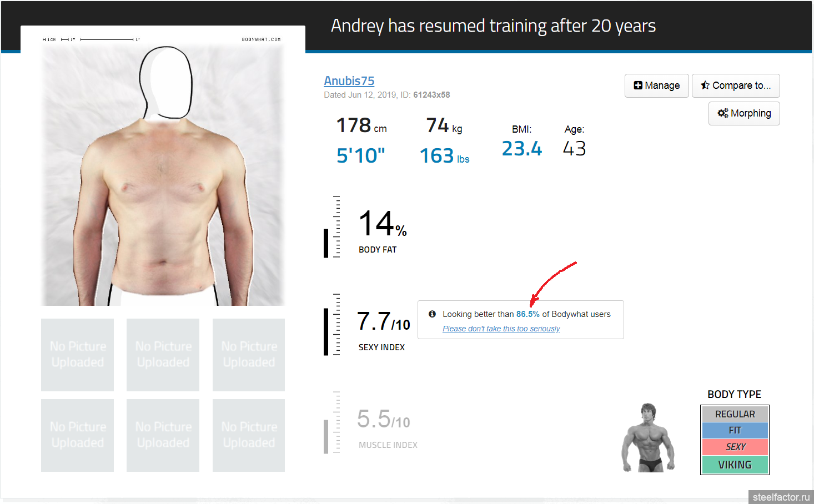
Task: Click the top-right 'No Picture Uploaded' placeholder
Action: click(249, 355)
